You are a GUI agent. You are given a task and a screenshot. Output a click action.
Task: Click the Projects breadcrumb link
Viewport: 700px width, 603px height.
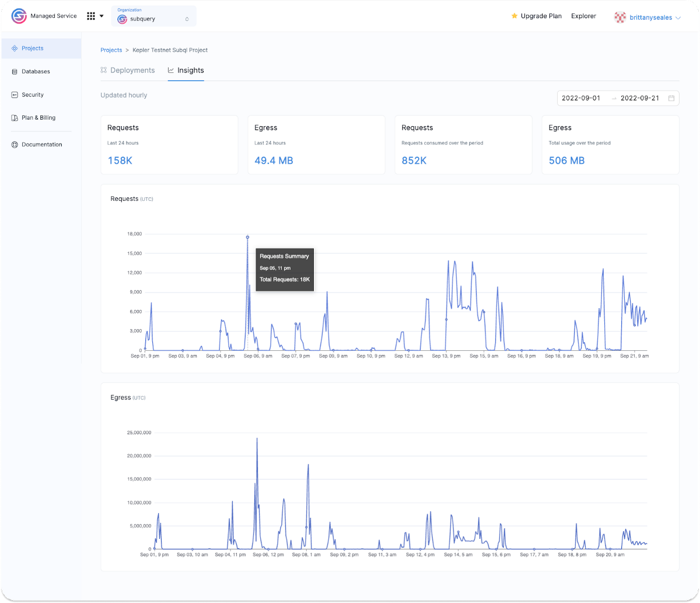111,50
